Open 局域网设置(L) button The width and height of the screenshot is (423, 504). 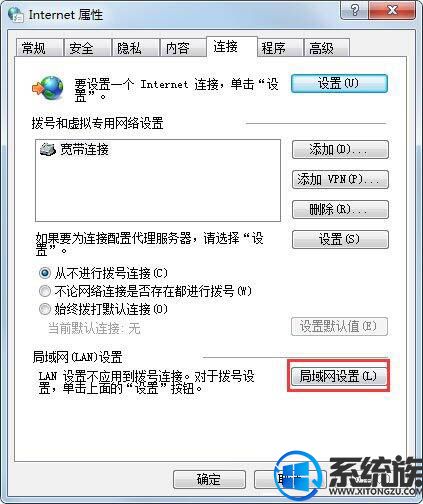[x=339, y=376]
